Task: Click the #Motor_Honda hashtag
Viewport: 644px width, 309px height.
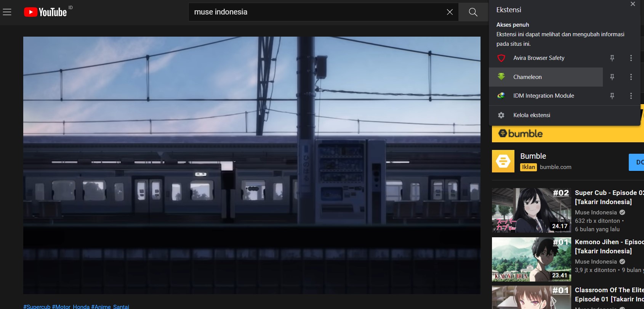Action: (x=70, y=307)
